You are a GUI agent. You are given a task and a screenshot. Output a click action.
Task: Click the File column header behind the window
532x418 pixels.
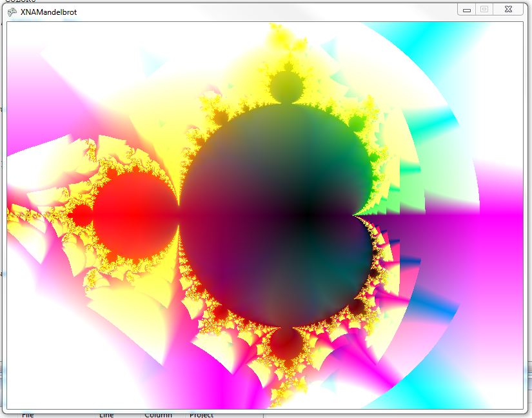point(28,415)
